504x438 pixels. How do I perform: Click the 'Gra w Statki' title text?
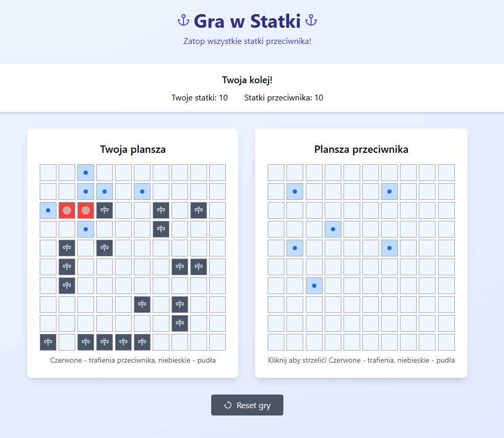coord(247,21)
